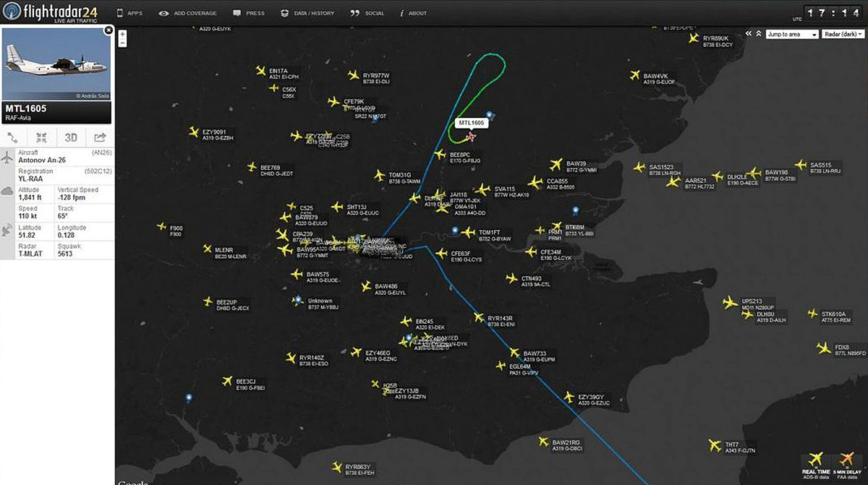Select the highlighted MTL1605 aircraft on map
This screenshot has width=868, height=485.
[x=472, y=137]
